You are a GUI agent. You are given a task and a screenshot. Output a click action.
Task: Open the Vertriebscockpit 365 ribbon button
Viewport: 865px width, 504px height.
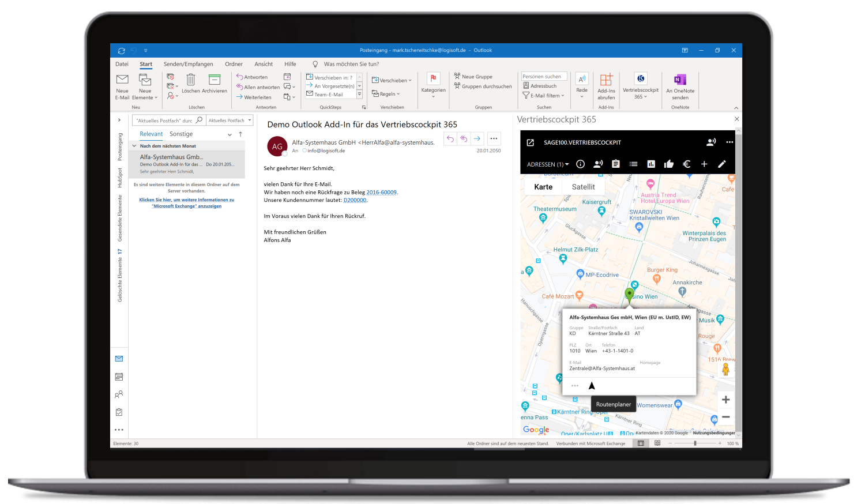click(641, 85)
